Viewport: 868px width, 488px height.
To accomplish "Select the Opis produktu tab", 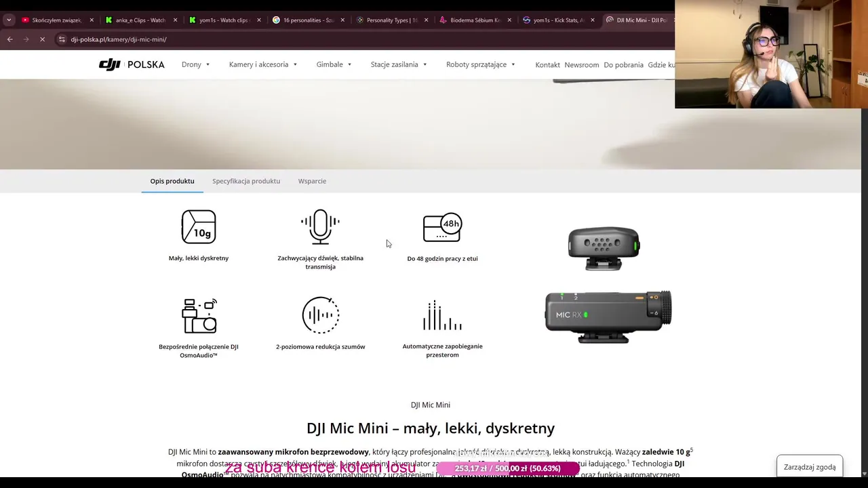I will coord(172,181).
